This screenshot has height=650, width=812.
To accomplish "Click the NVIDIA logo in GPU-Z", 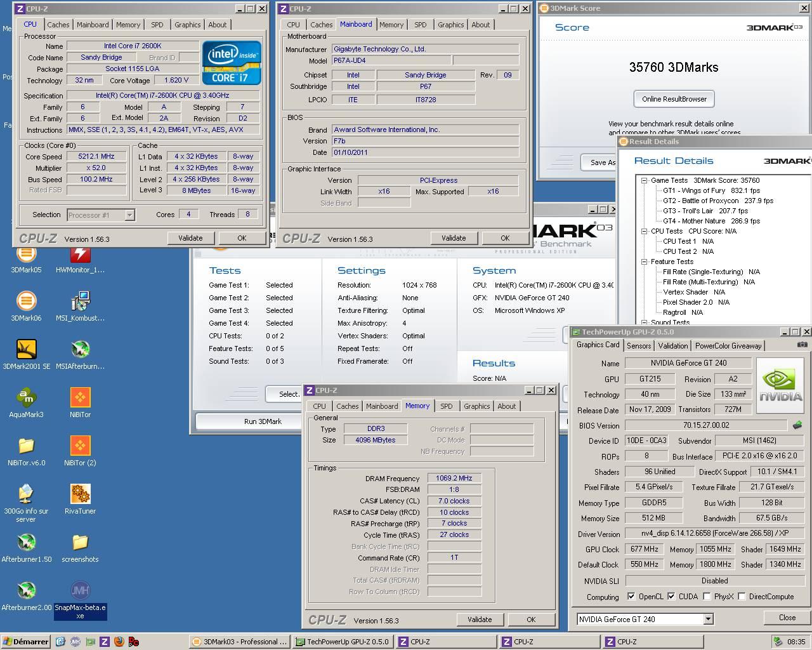I will tap(781, 385).
